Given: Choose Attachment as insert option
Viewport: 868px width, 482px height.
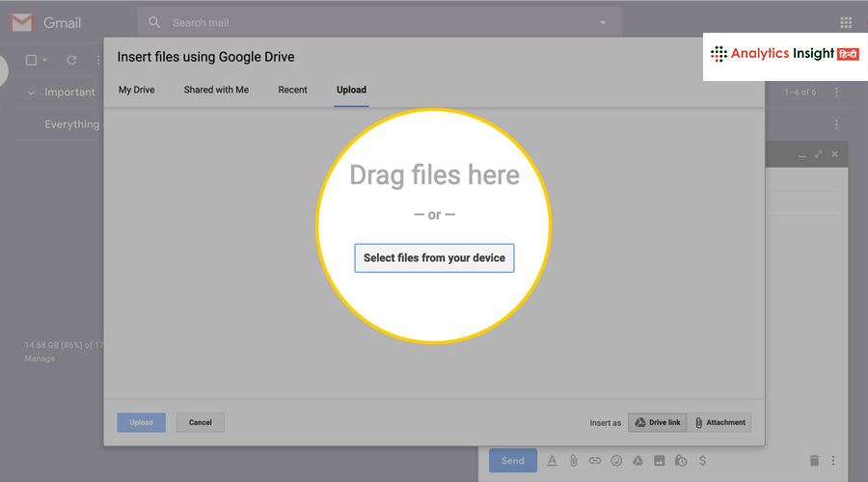Looking at the screenshot, I should [x=719, y=422].
